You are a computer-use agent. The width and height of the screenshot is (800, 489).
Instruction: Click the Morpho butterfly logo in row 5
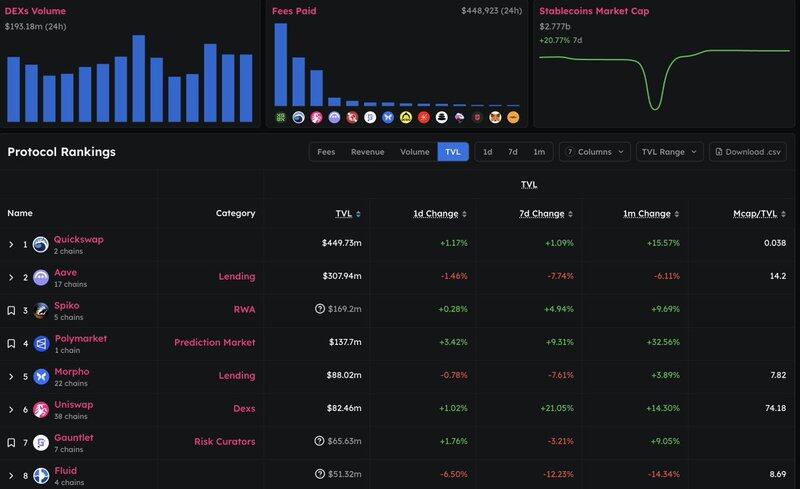tap(41, 377)
